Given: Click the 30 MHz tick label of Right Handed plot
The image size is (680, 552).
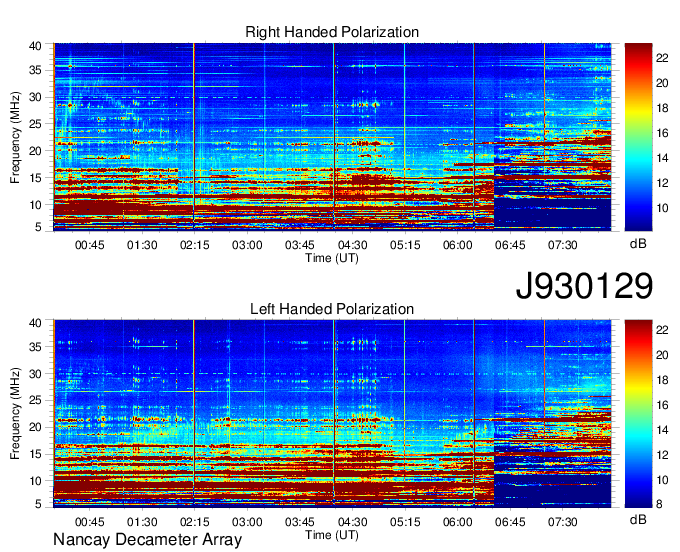Looking at the screenshot, I should click(35, 98).
